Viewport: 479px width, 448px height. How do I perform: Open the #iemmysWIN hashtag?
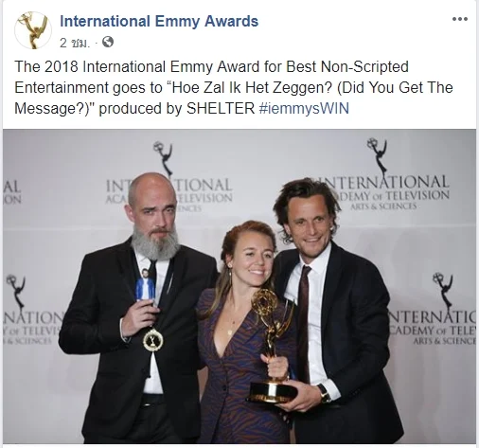tap(304, 108)
